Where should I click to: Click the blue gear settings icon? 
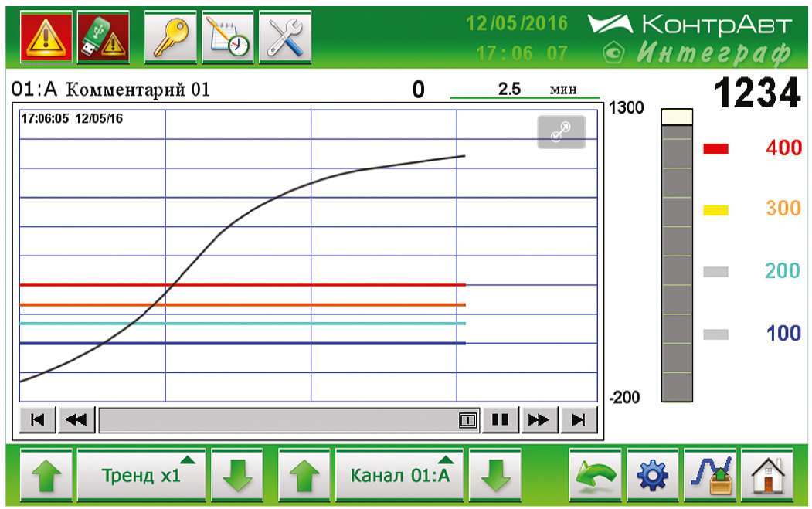[x=653, y=473]
